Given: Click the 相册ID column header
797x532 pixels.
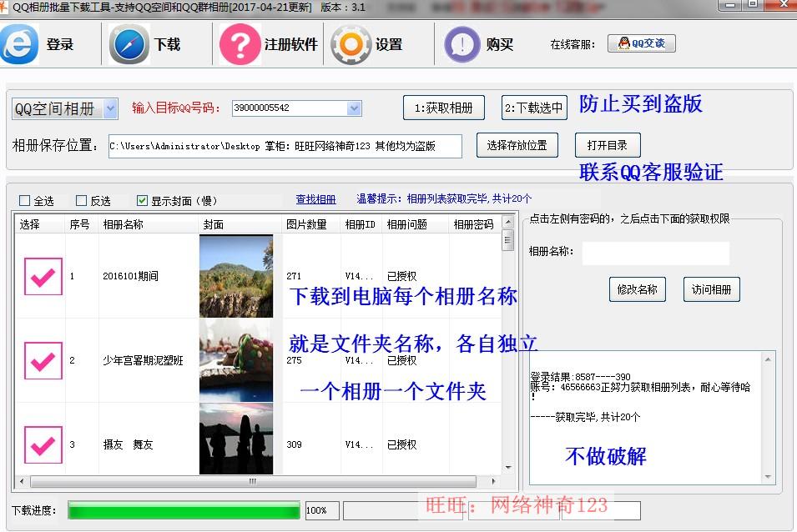Looking at the screenshot, I should click(361, 224).
